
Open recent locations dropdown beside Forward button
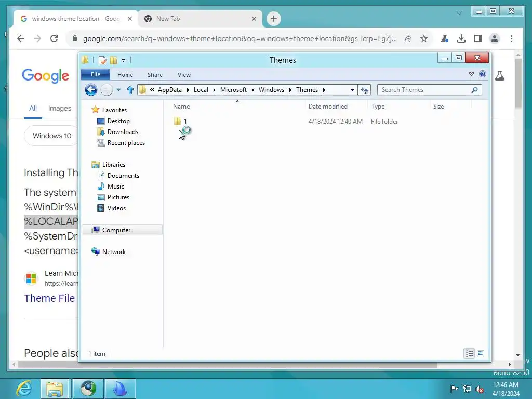[x=118, y=90]
